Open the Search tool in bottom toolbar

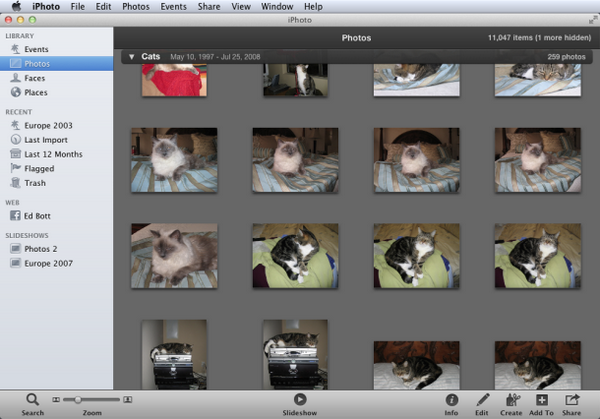(33, 401)
